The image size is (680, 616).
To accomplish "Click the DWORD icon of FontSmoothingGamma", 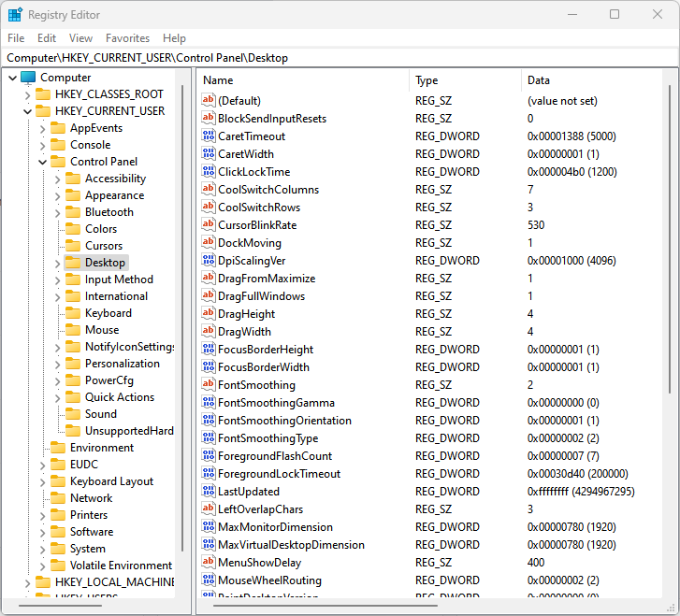I will [209, 402].
